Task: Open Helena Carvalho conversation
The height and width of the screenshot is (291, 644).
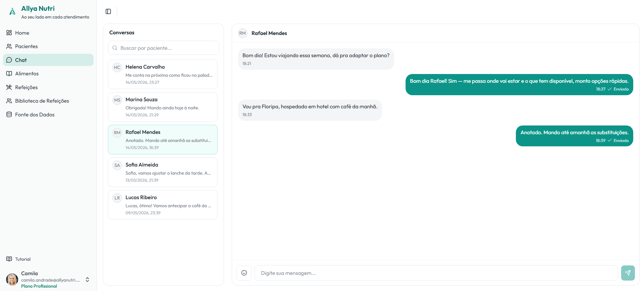Action: click(x=163, y=74)
